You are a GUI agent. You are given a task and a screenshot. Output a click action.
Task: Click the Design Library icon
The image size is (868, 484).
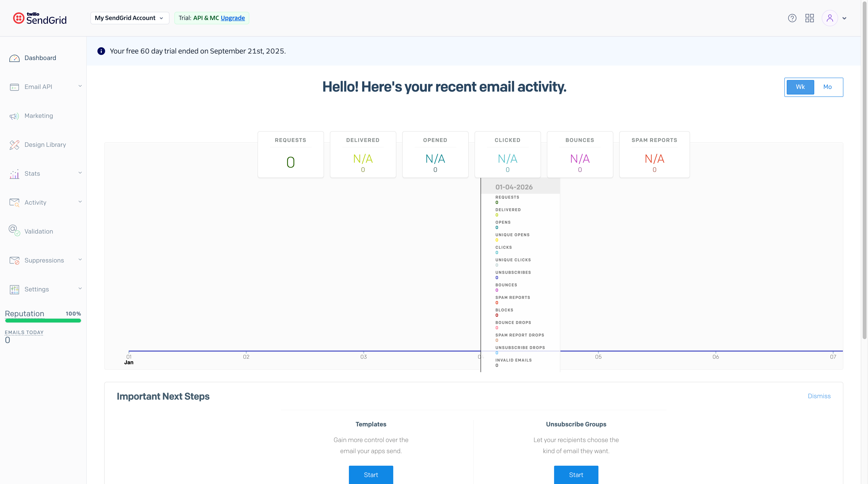coord(14,145)
